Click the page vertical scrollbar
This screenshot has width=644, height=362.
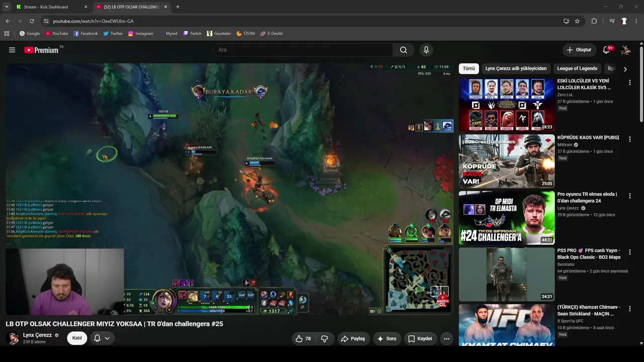(641, 83)
